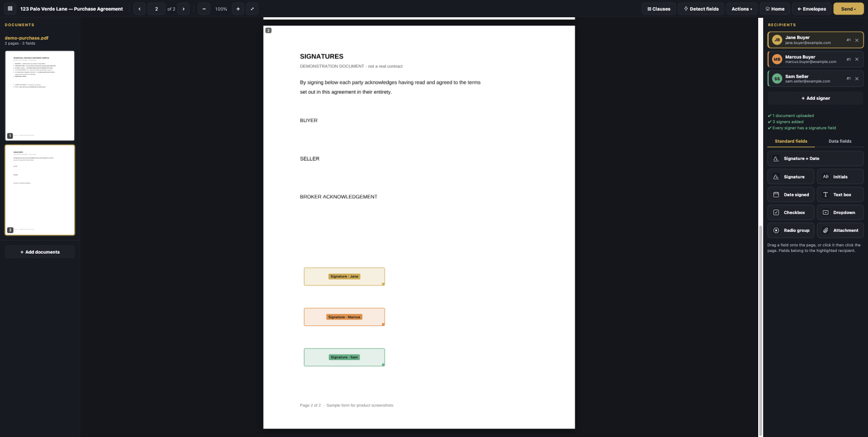Click the demo-purchase.pdf file name
The image size is (868, 437).
(x=27, y=38)
